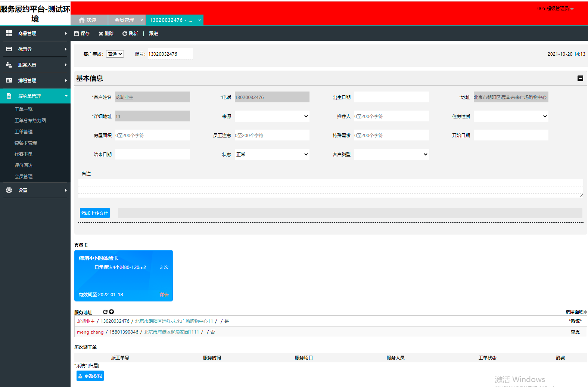Click 北京市海淀区柳浪家园1111 address link
This screenshot has width=588, height=387.
[171, 332]
